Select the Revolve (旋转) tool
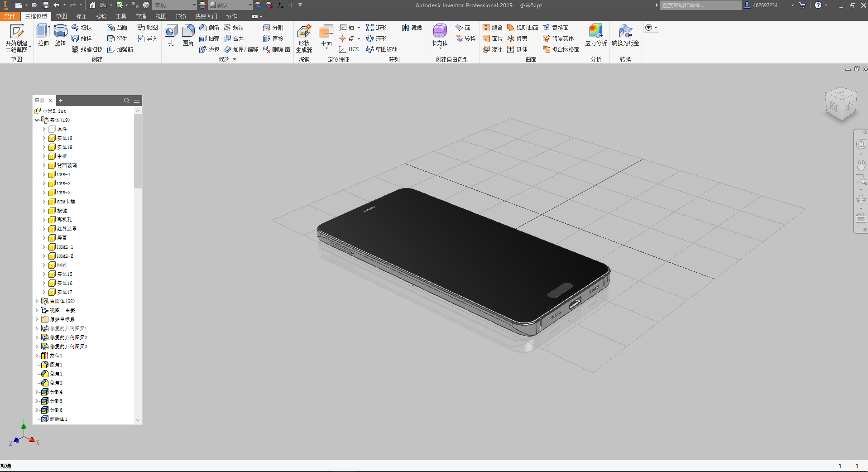This screenshot has height=472, width=868. point(61,34)
